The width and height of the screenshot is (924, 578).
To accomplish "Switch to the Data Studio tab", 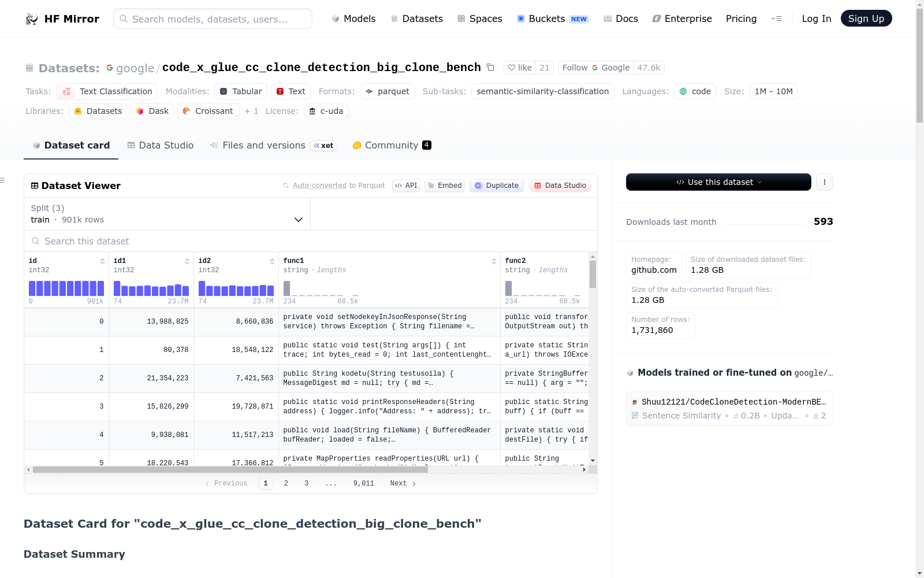I will point(161,145).
